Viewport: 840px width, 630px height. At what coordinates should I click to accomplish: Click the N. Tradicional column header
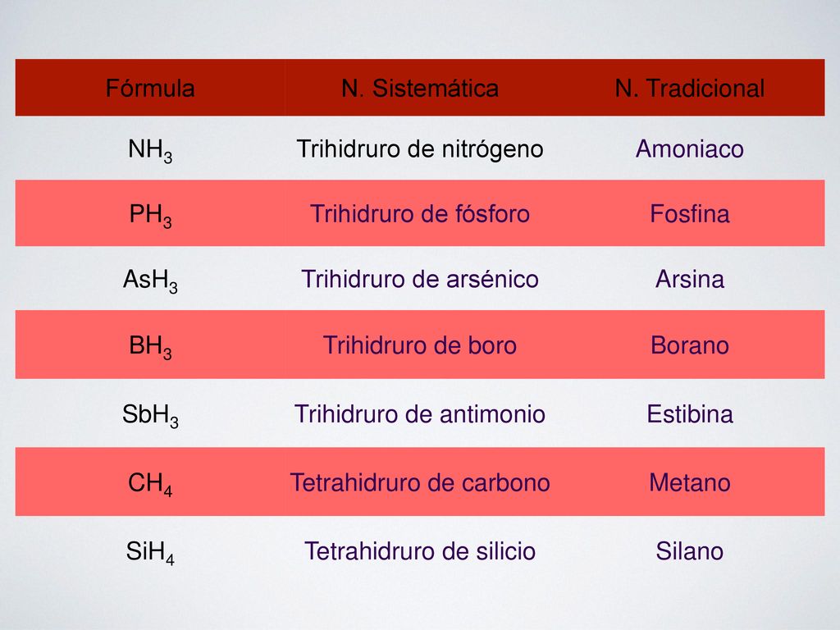[689, 89]
